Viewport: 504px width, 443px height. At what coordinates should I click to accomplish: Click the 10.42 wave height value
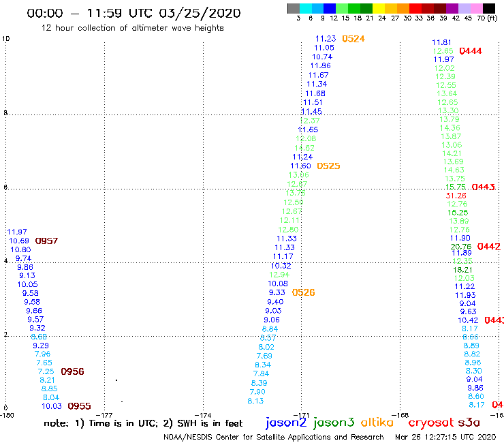468,320
